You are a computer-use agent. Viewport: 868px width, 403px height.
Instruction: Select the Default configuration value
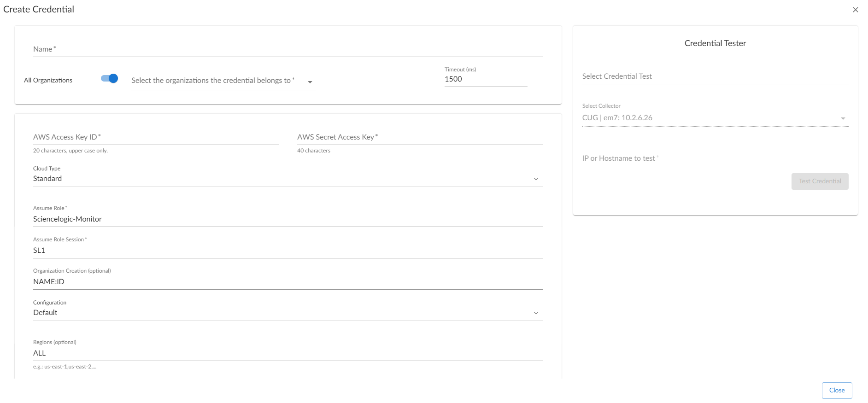pyautogui.click(x=46, y=313)
